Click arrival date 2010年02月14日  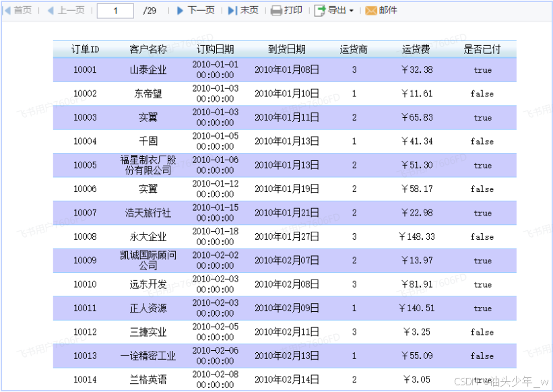[x=287, y=379]
